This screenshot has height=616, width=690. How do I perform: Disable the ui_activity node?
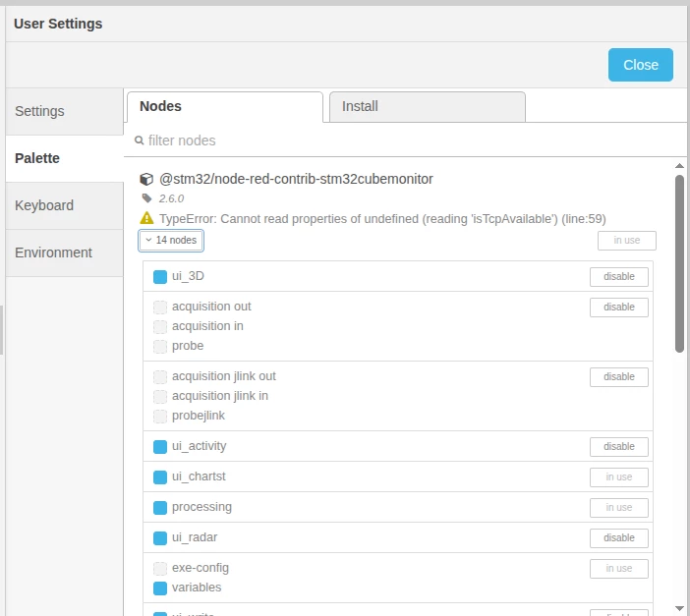tap(618, 447)
